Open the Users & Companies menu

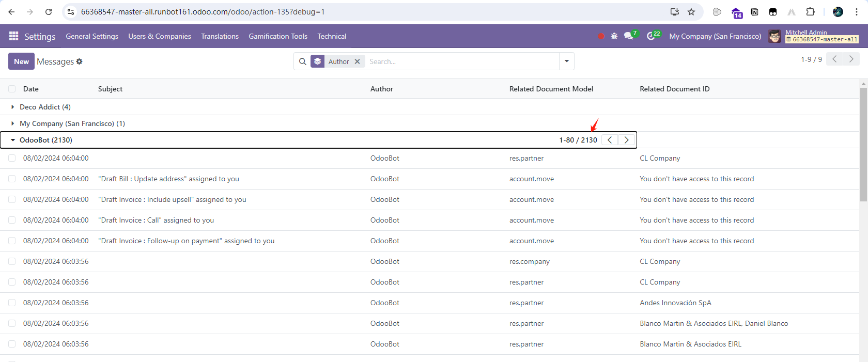pos(160,36)
